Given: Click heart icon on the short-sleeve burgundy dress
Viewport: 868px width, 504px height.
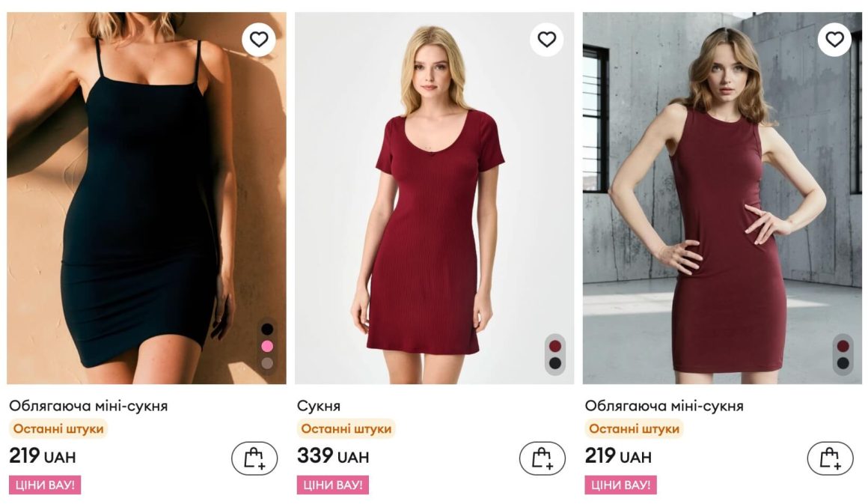Looking at the screenshot, I should click(x=547, y=40).
